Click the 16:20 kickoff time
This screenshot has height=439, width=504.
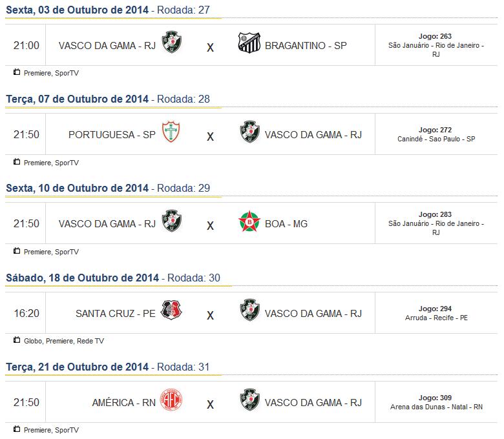pos(26,313)
